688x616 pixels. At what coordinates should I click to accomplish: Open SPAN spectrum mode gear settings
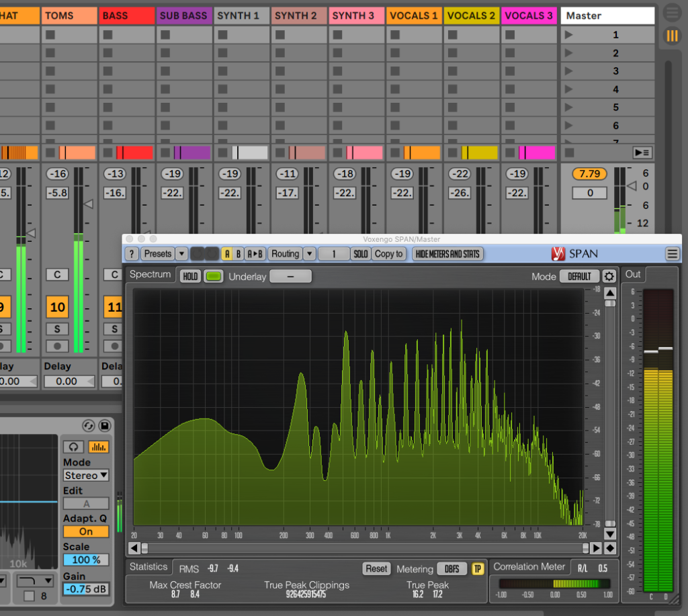(609, 276)
